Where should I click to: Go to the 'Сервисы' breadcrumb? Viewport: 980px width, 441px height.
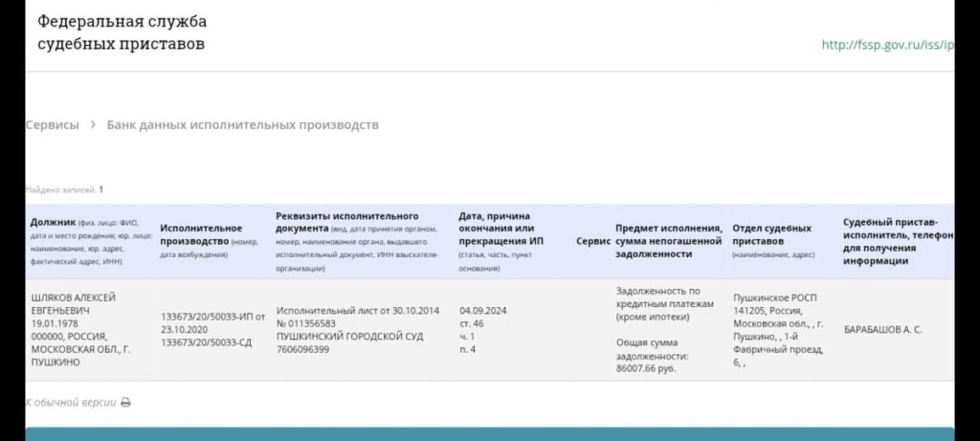(52, 125)
